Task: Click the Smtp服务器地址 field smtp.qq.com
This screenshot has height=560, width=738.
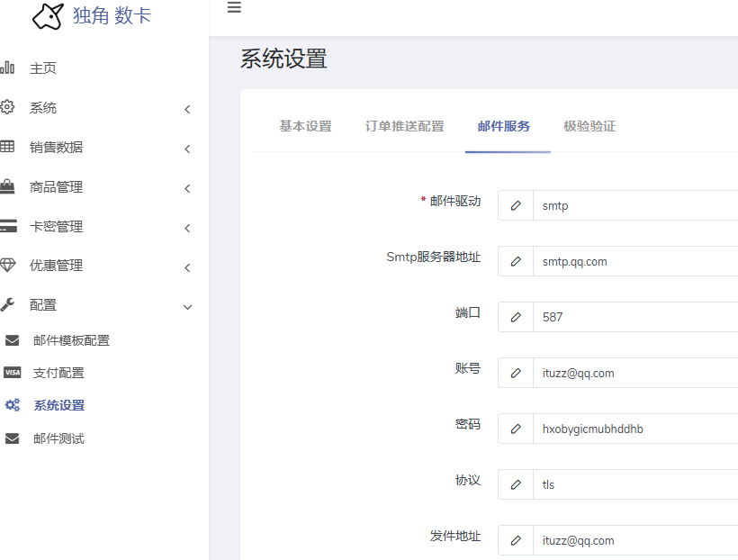Action: [635, 261]
